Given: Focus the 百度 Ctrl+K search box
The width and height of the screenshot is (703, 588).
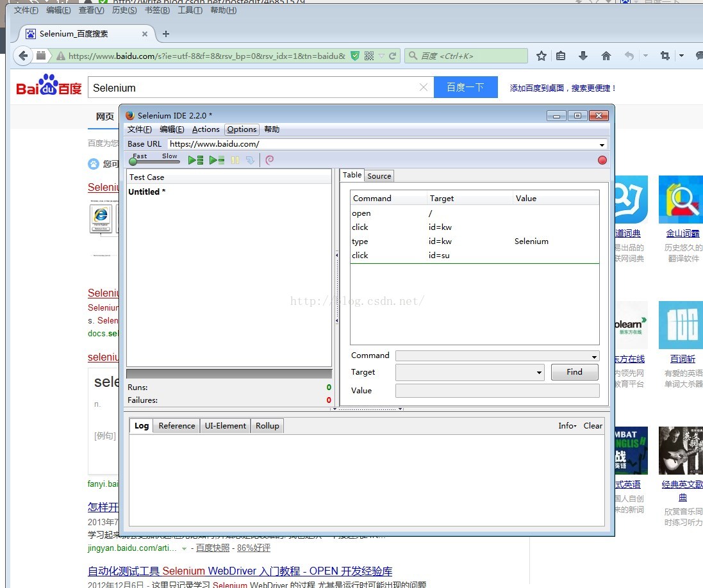Looking at the screenshot, I should coord(467,56).
